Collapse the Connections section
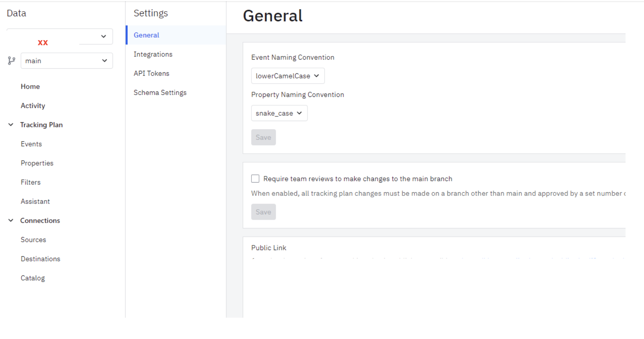Screen dimensions: 644x339 (x=11, y=220)
